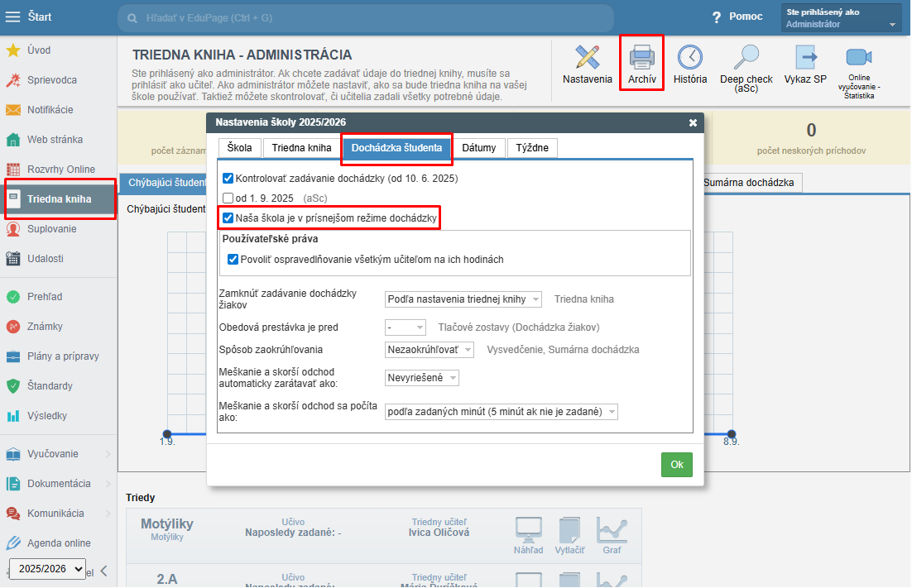Viewport: 912px width, 588px height.
Task: Toggle Povoliť ospravedlňovanie všetkým učiteľom checkbox
Action: point(233,260)
